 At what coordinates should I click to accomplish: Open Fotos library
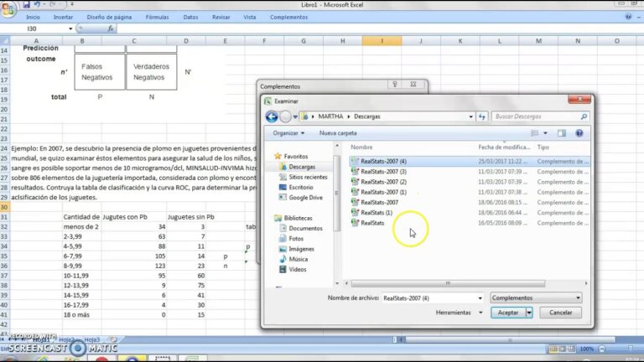pos(292,239)
